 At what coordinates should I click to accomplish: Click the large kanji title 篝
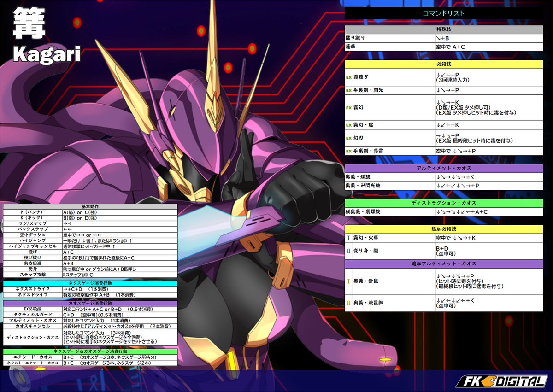(x=29, y=22)
